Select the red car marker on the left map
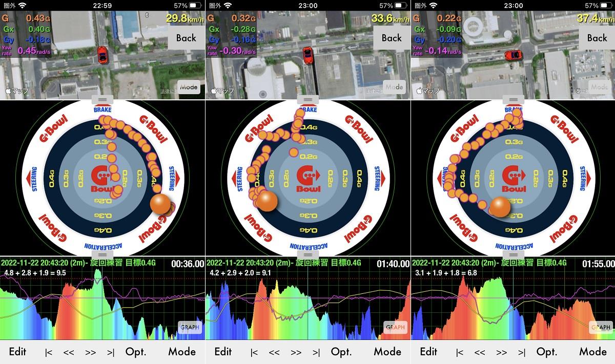Viewport: 615px width, 364px height. [102, 54]
